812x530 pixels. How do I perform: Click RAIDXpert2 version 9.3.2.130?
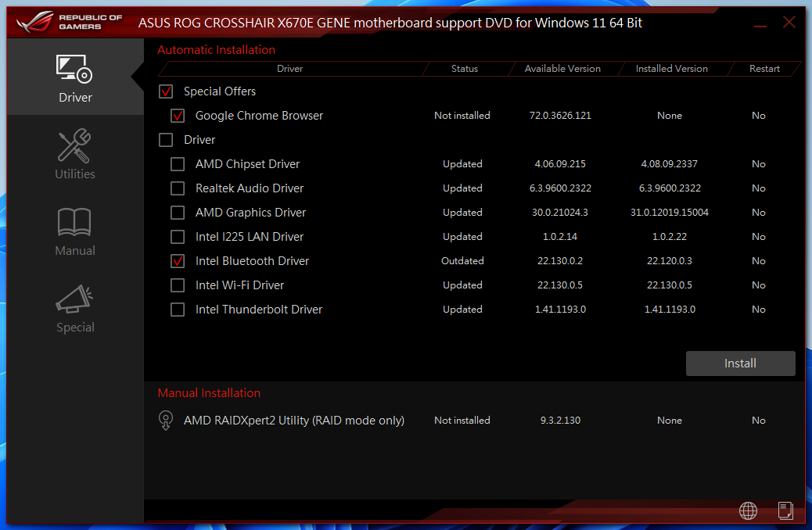pyautogui.click(x=560, y=421)
